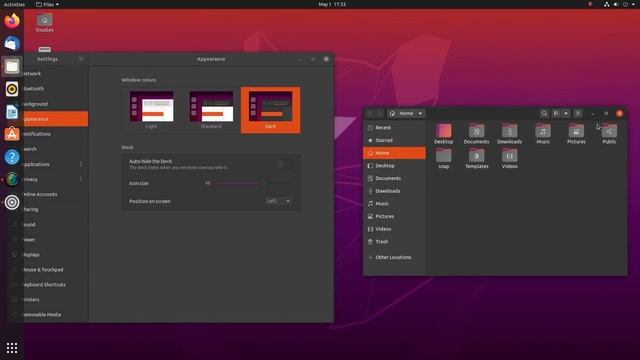Select Music in Files sidebar
Image resolution: width=640 pixels, height=360 pixels.
point(394,203)
